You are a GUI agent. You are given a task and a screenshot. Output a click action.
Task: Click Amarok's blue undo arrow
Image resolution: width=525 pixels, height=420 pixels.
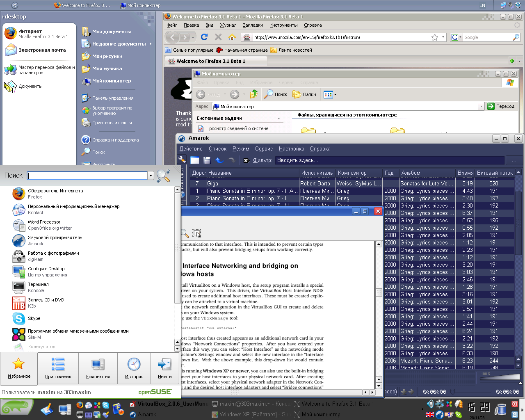pyautogui.click(x=219, y=160)
